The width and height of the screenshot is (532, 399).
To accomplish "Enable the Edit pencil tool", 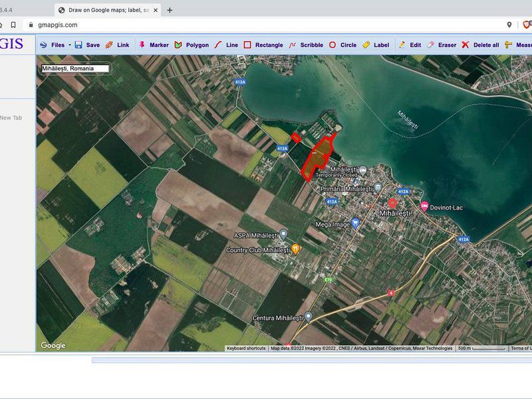I will pos(402,45).
